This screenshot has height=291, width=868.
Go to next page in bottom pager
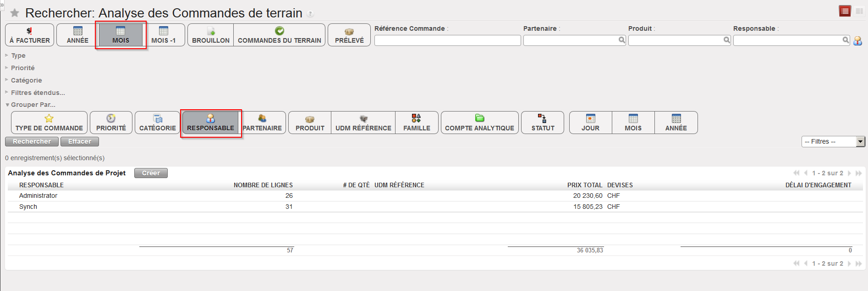coord(849,263)
